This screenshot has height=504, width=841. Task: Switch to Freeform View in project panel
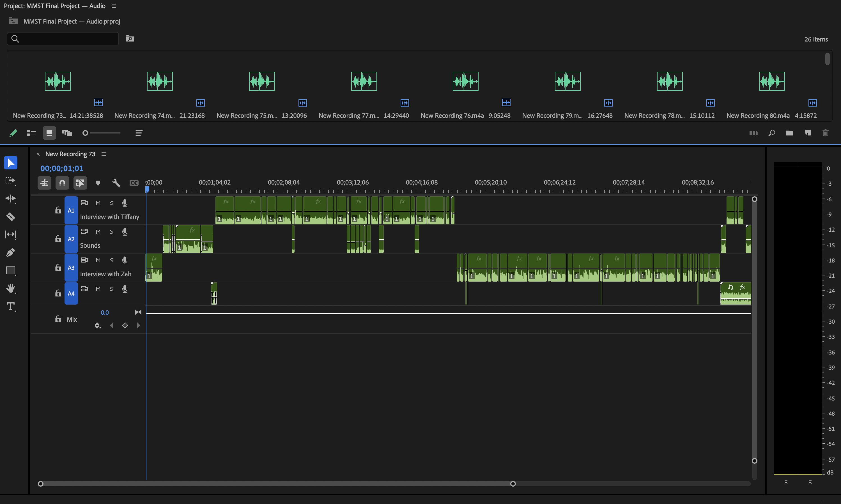point(67,133)
